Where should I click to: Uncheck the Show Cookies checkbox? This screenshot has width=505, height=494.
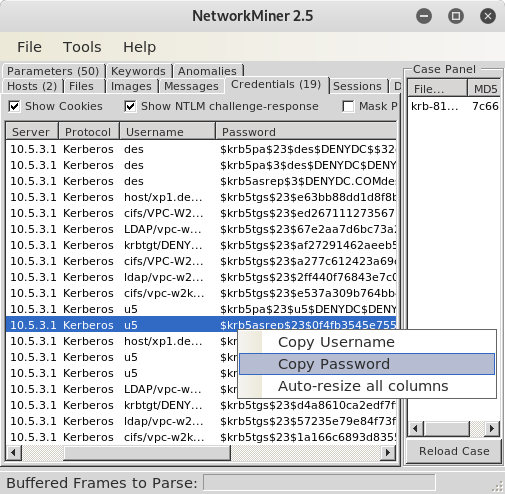point(14,106)
